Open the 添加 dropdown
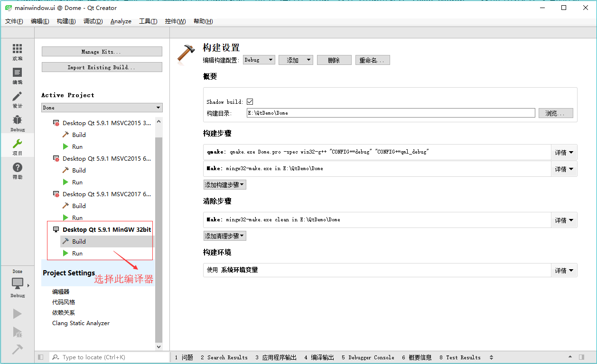The image size is (597, 364). pyautogui.click(x=296, y=60)
